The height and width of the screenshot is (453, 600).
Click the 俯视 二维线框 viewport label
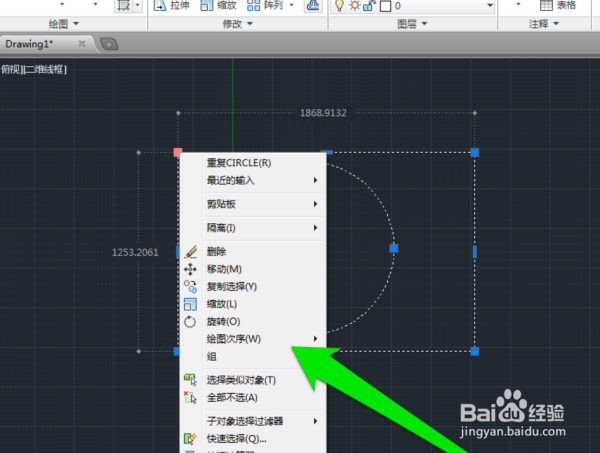click(34, 70)
